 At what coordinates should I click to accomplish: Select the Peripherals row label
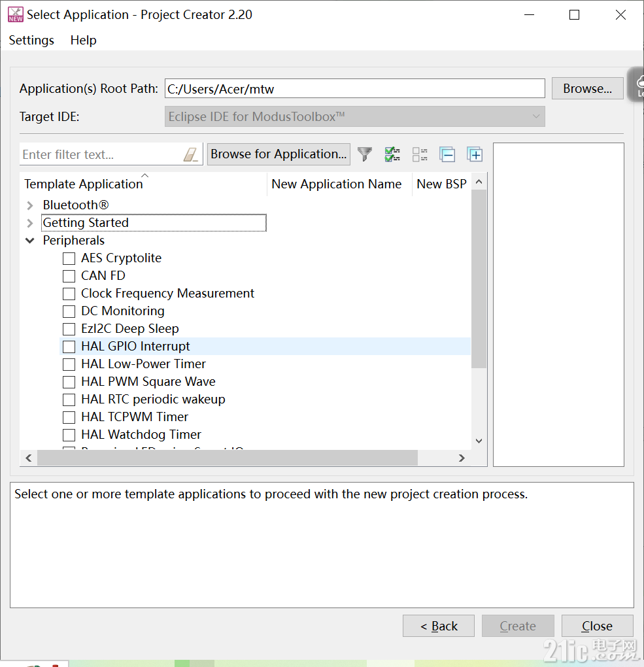(x=74, y=241)
